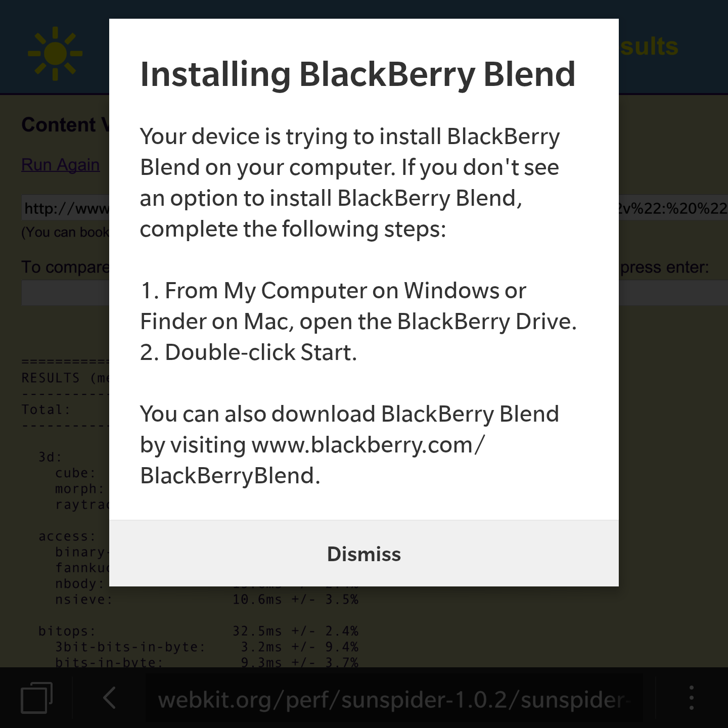
Task: Click the results URL text ending in %20%22
Action: pyautogui.click(x=673, y=208)
